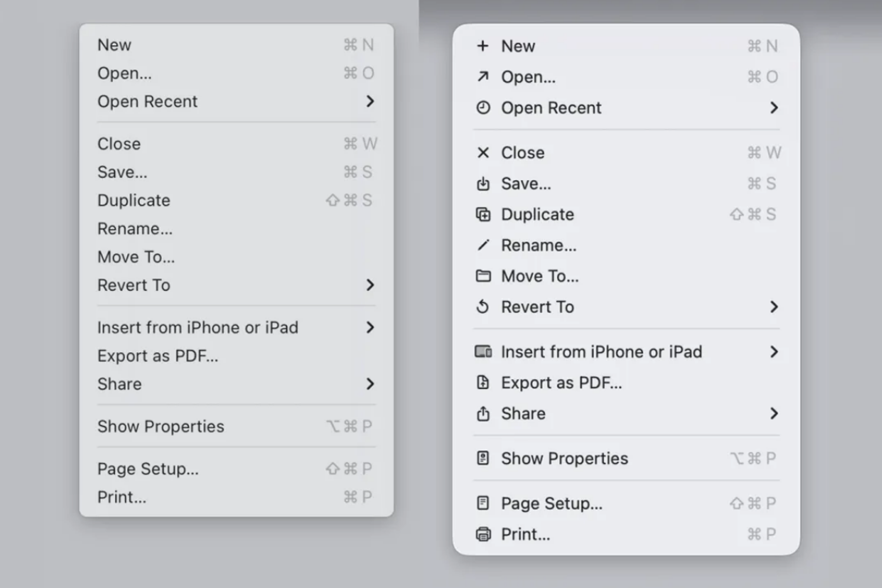Click the X icon beside Close
Screen dimensions: 882x588
[483, 153]
